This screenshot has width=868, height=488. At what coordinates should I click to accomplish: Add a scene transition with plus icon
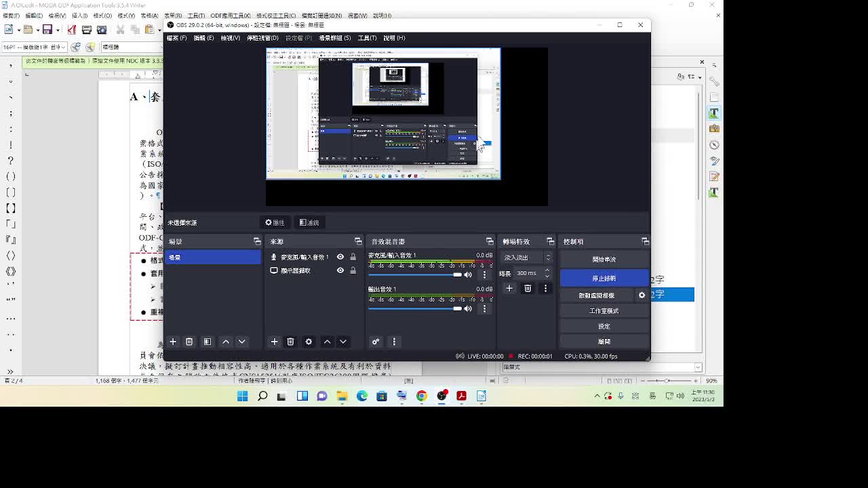509,288
